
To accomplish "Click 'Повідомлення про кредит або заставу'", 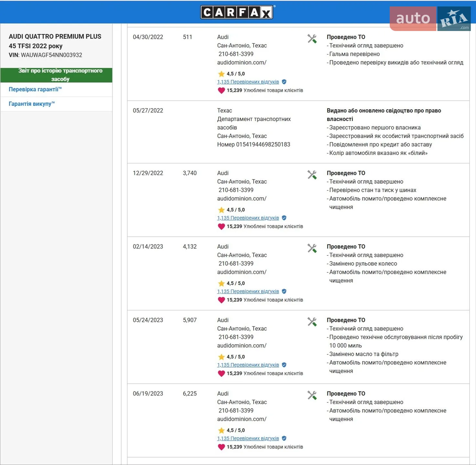I will point(380,145).
